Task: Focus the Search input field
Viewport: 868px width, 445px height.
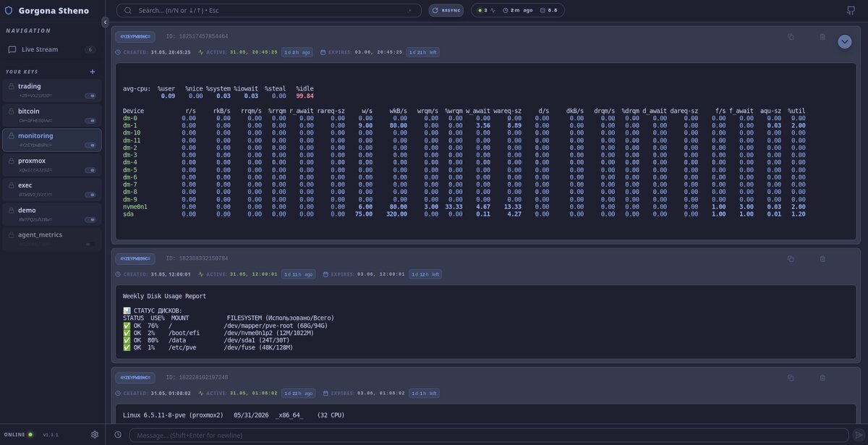Action: point(269,11)
